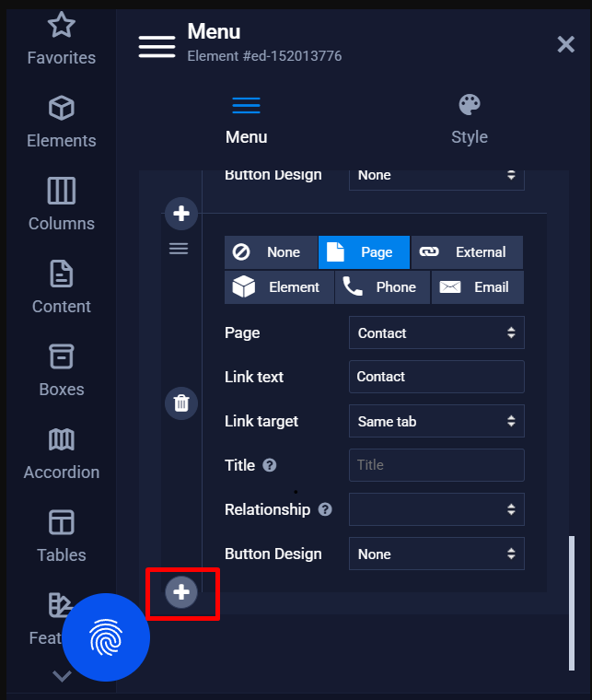Click the blue fingerprint floating button
Viewport: 592px width, 700px height.
[106, 637]
